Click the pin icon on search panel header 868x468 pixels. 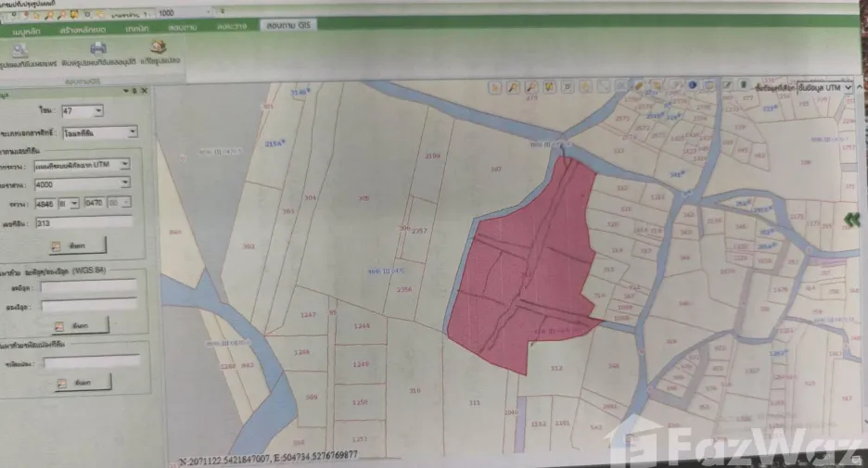tap(134, 91)
